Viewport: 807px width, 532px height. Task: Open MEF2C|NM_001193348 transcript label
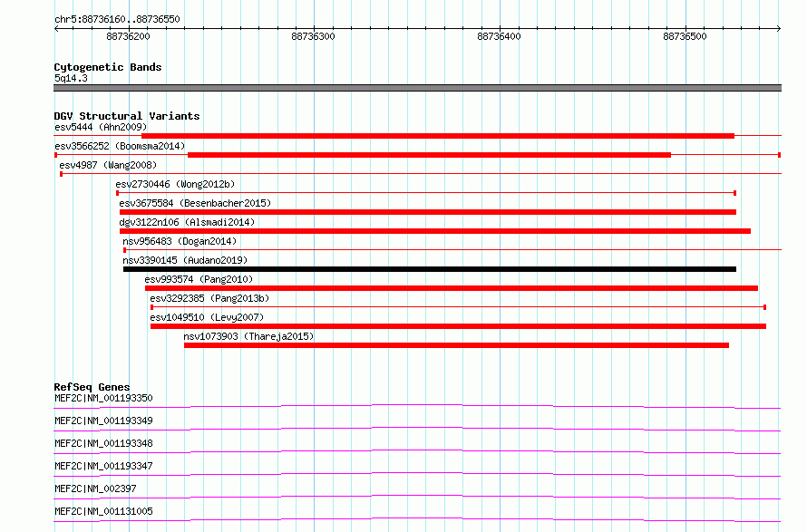pyautogui.click(x=103, y=443)
